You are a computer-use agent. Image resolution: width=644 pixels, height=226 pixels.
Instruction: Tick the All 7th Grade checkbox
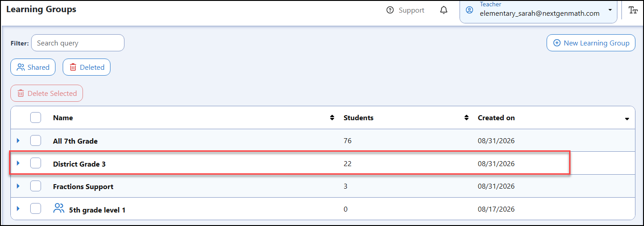pos(36,140)
